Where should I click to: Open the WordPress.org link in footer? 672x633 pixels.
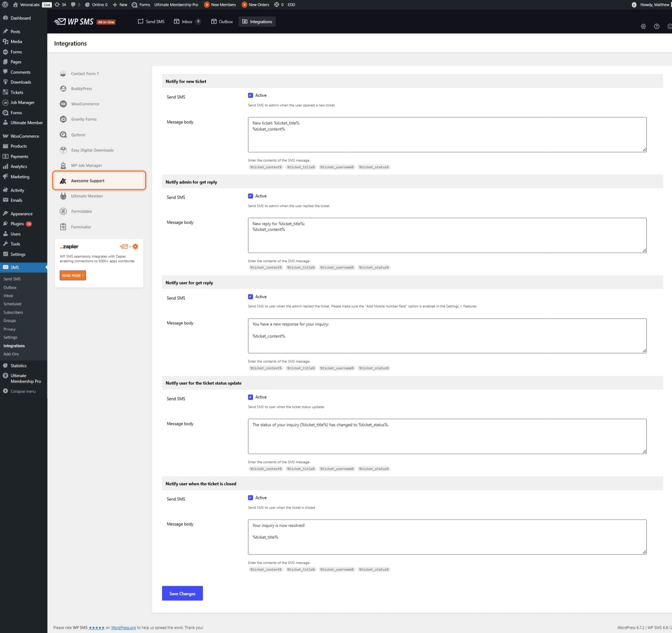pos(123,628)
